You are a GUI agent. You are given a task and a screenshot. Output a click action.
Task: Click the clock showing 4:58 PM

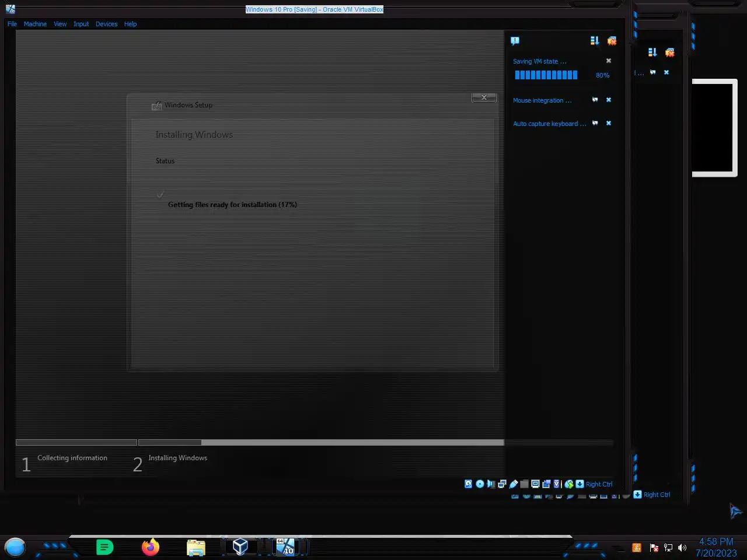[716, 542]
